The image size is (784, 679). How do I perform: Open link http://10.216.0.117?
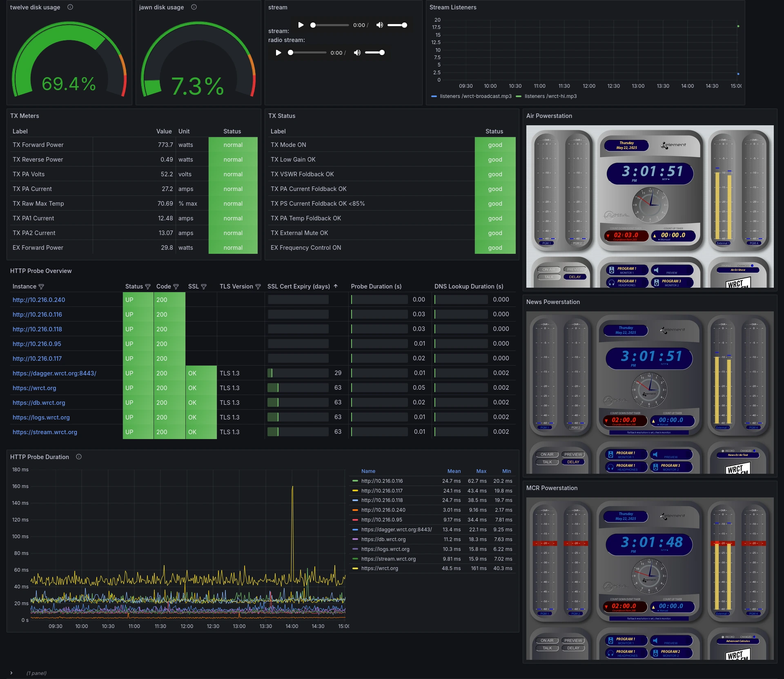[x=37, y=359]
